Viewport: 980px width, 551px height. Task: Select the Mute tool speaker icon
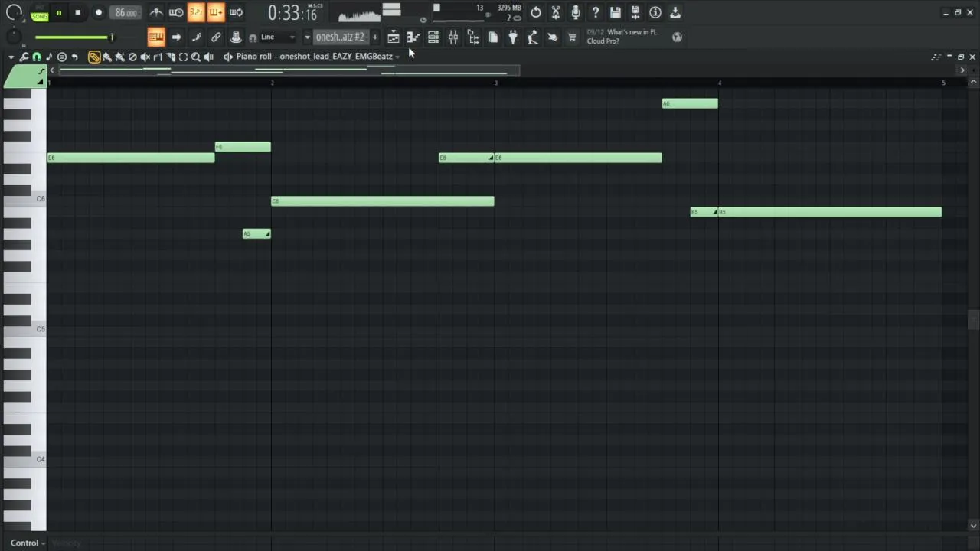tap(145, 57)
